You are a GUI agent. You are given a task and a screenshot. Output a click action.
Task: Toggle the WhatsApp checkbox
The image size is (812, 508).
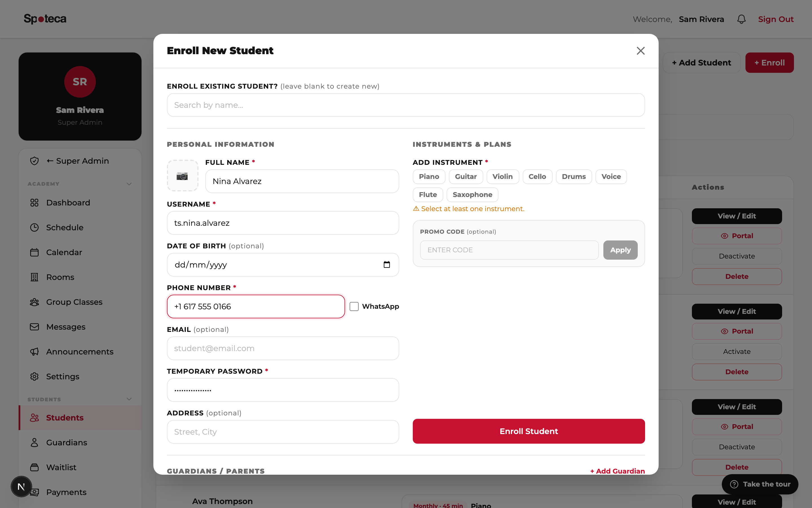point(354,306)
